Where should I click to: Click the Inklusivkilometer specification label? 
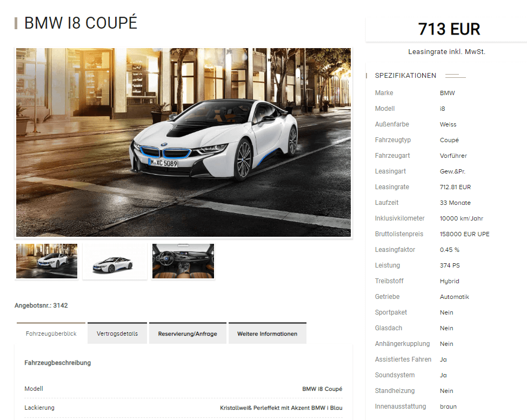[x=400, y=218]
